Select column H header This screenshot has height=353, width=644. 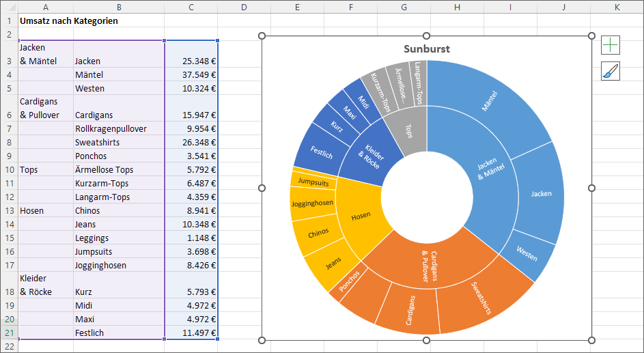pos(457,7)
